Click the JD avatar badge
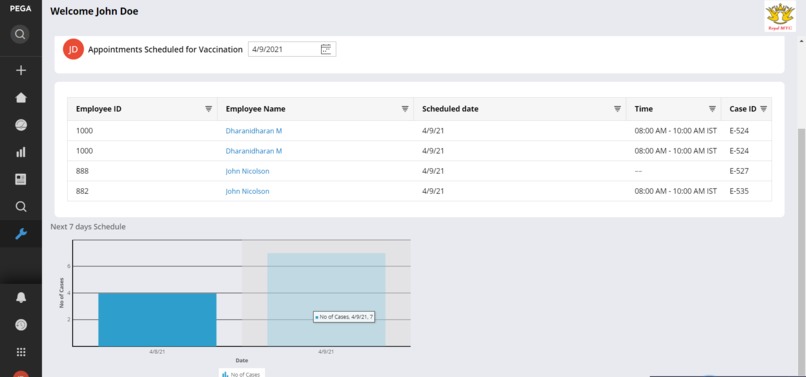This screenshot has height=377, width=806. (x=73, y=49)
